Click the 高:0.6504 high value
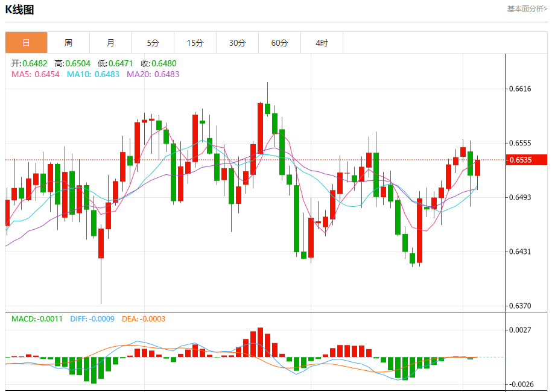Screen dimensions: 552x392 tap(72, 63)
